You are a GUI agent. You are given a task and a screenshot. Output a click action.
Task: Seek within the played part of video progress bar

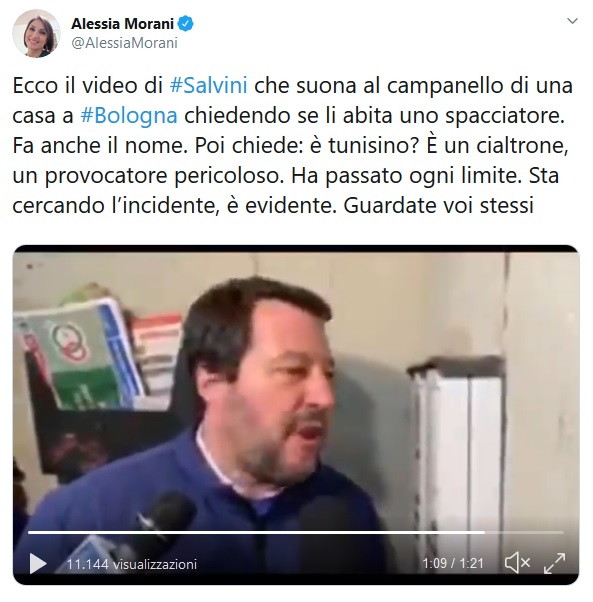[x=256, y=533]
